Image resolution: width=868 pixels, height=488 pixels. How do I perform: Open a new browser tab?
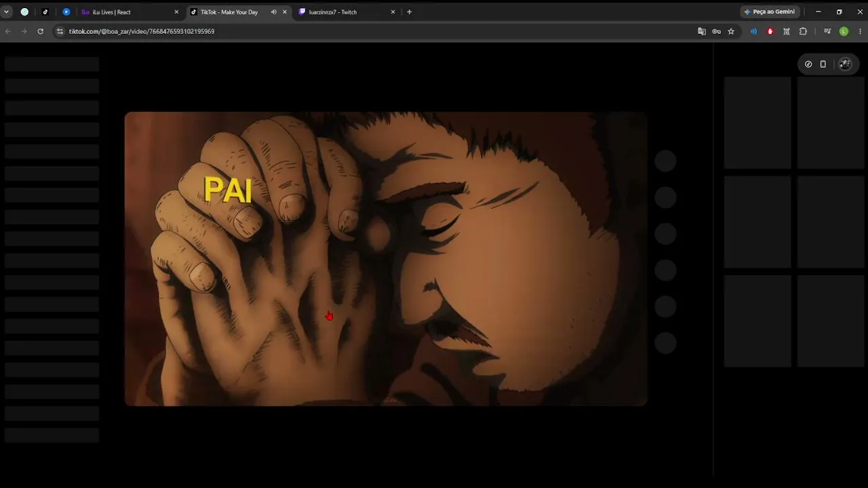click(x=409, y=12)
